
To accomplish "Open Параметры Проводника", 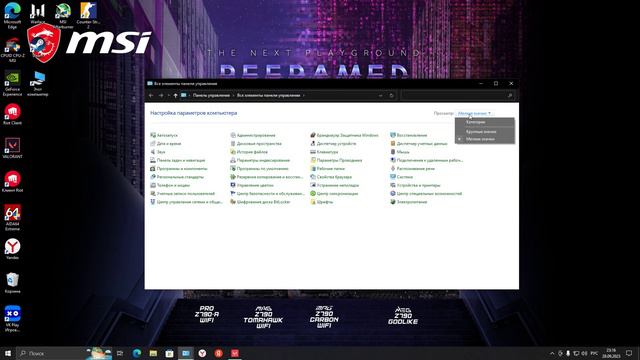I will [336, 160].
